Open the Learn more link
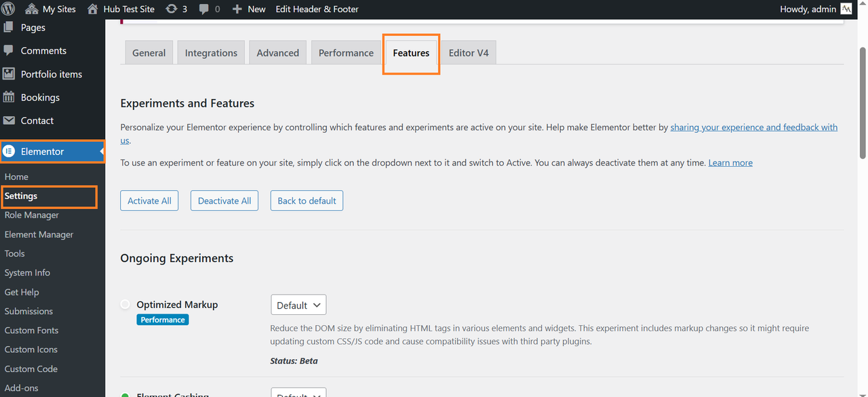This screenshot has height=397, width=868. click(x=730, y=163)
